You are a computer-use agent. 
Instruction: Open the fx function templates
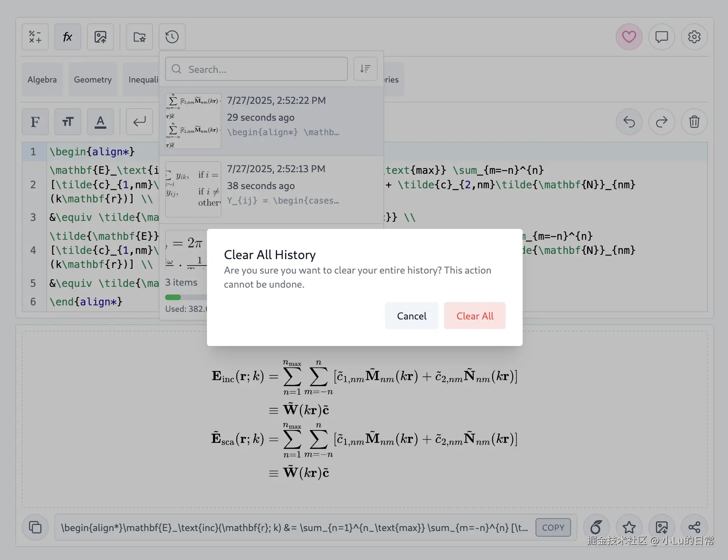pos(68,37)
